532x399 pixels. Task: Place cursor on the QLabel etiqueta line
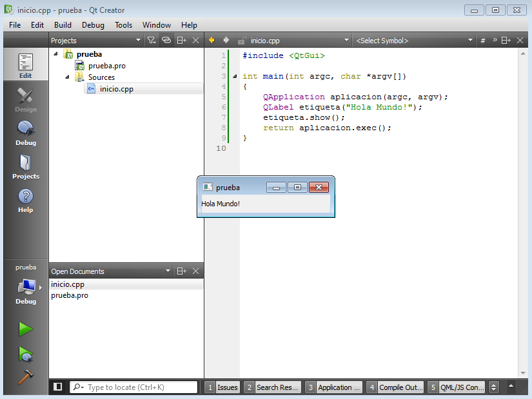point(342,107)
